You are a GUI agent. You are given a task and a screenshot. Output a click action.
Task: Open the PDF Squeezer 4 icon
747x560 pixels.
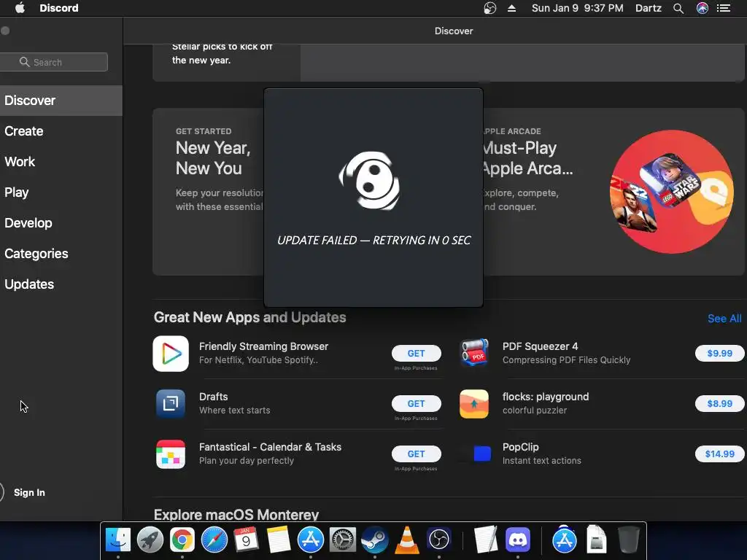[474, 353]
